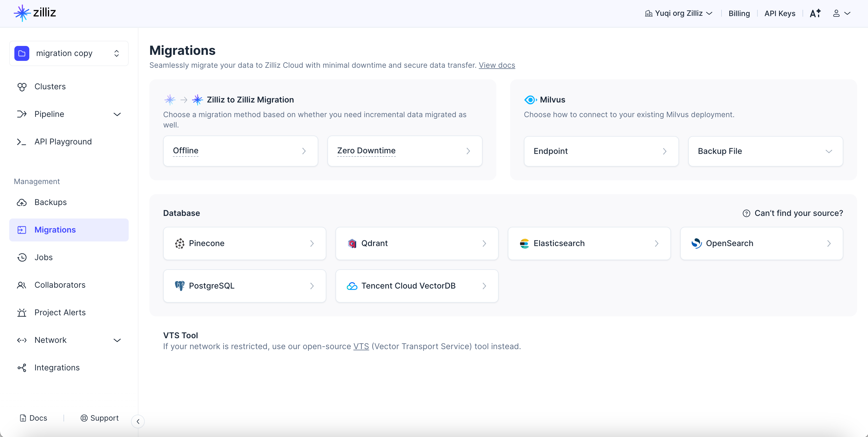Go to Collaborators page
Image resolution: width=868 pixels, height=437 pixels.
pos(60,285)
